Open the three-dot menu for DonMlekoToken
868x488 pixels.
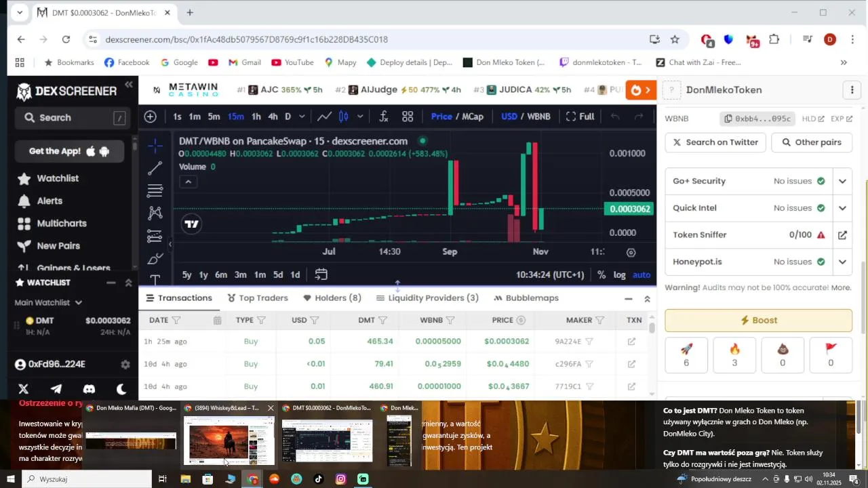(852, 90)
